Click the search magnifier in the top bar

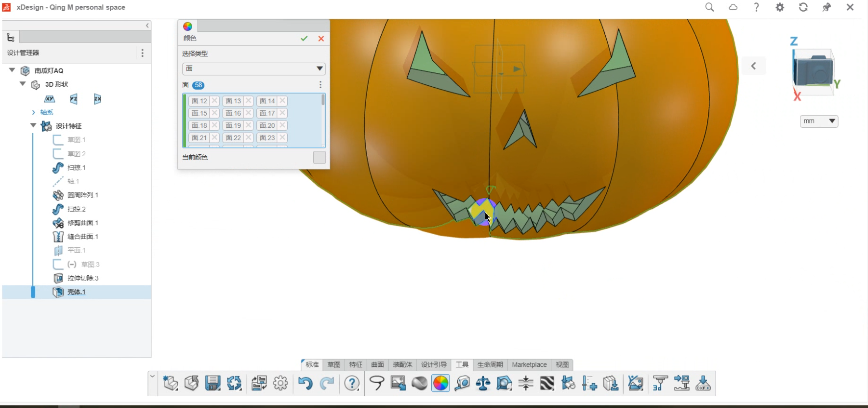tap(710, 7)
